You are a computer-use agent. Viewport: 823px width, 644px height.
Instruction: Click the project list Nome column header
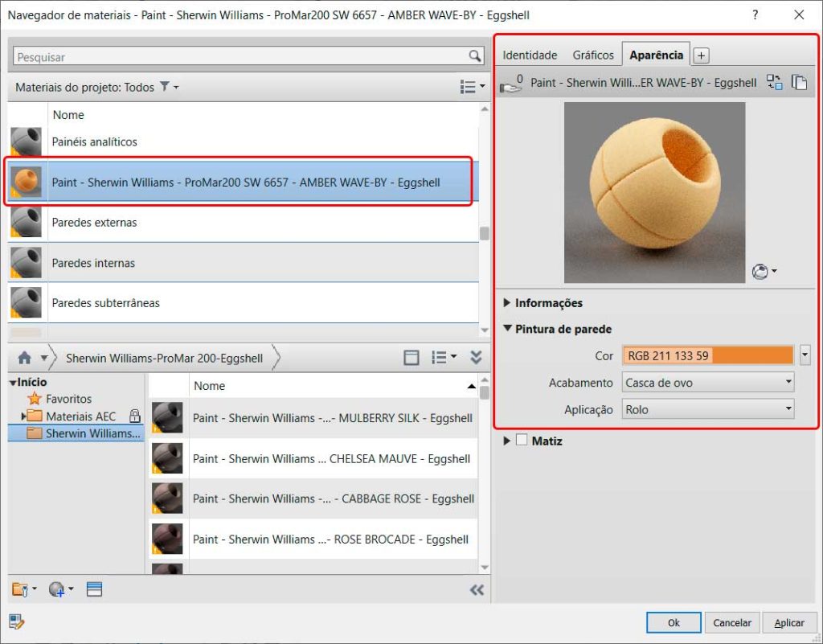tap(264, 114)
